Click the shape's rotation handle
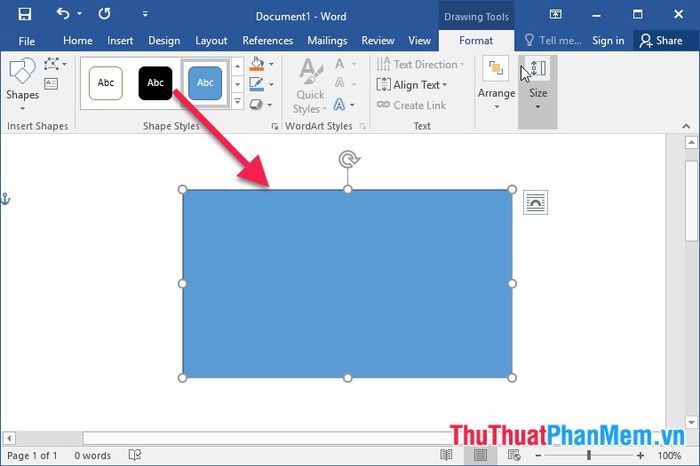 click(x=348, y=159)
